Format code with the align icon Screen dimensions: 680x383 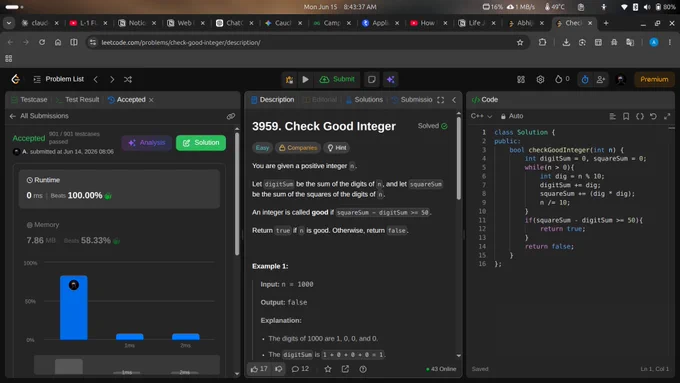pyautogui.click(x=612, y=116)
